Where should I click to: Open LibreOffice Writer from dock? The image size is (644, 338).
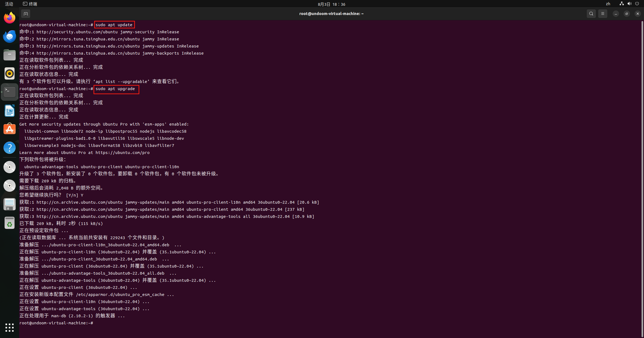pos(10,111)
